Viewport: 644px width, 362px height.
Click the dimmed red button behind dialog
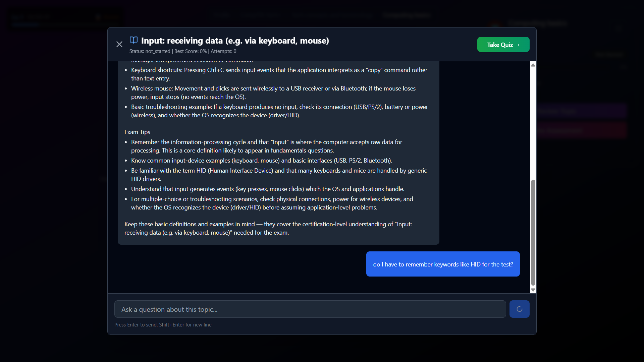(x=582, y=130)
